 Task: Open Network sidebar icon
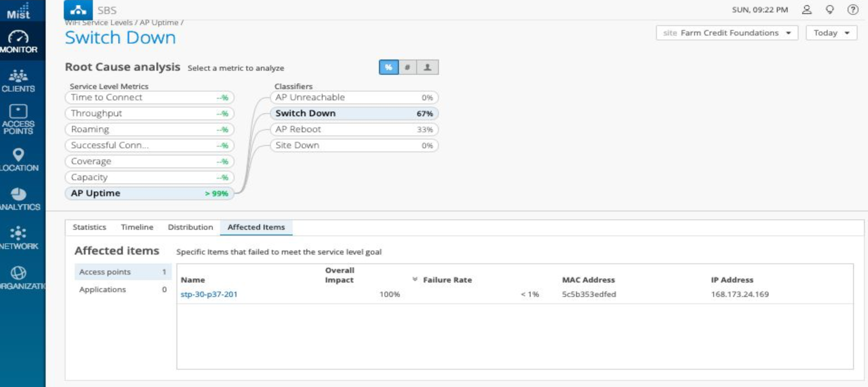point(19,238)
